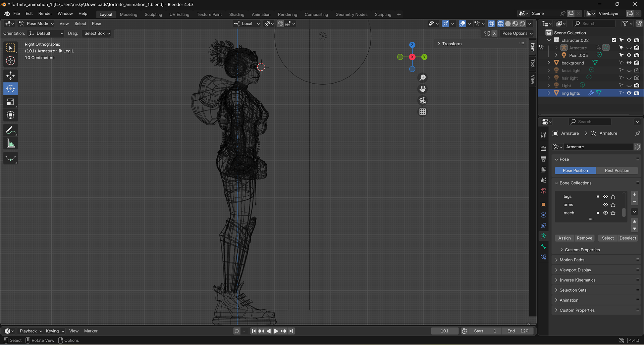Solo the legs bone collection star

click(x=613, y=197)
